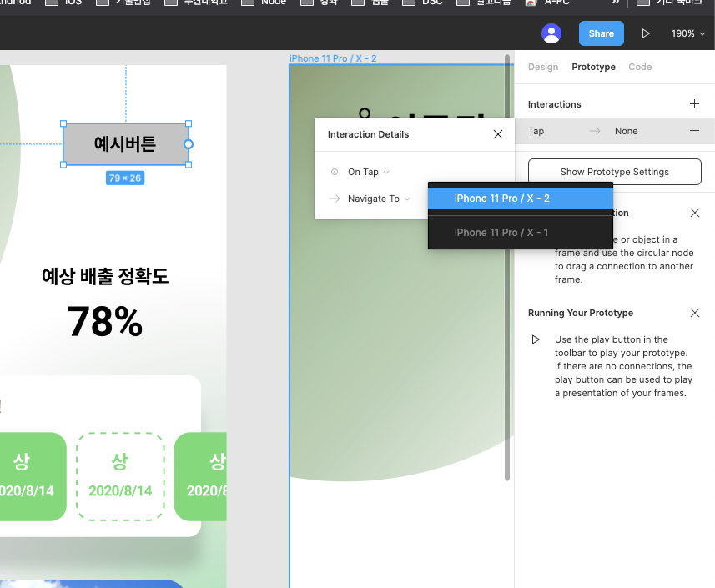Add a new interaction with plus icon
Image resolution: width=715 pixels, height=588 pixels.
pos(694,104)
